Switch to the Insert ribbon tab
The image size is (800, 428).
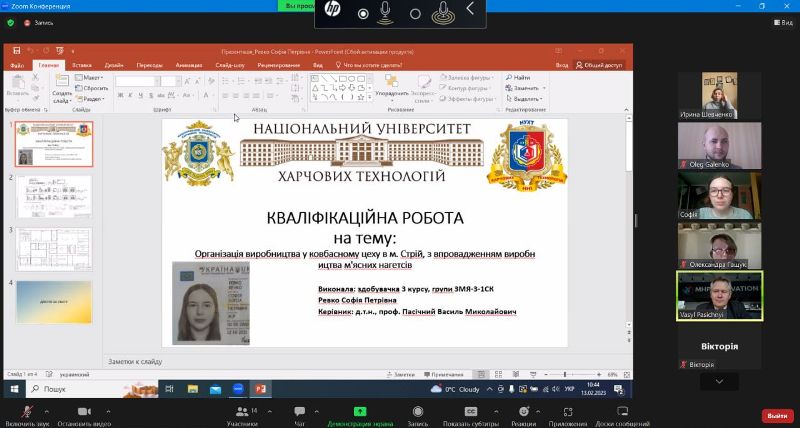pos(82,65)
